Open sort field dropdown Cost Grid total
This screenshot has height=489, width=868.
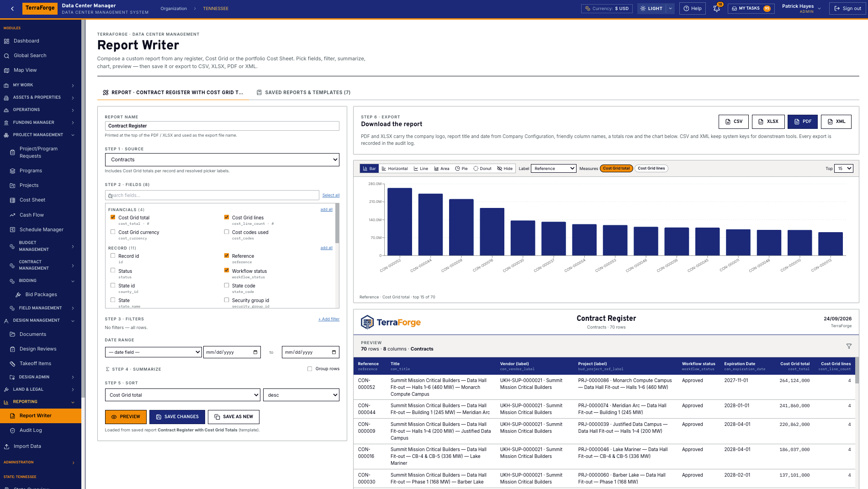pyautogui.click(x=183, y=395)
